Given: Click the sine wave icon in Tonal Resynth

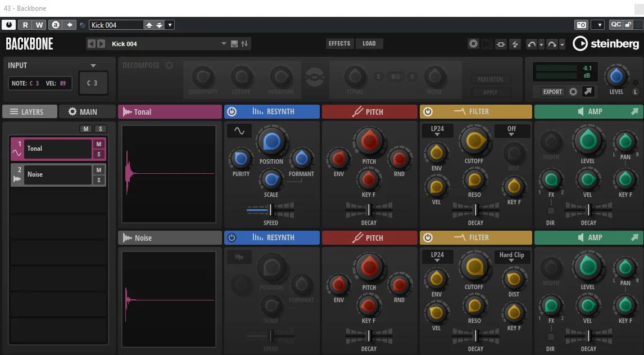Looking at the screenshot, I should coord(239,131).
